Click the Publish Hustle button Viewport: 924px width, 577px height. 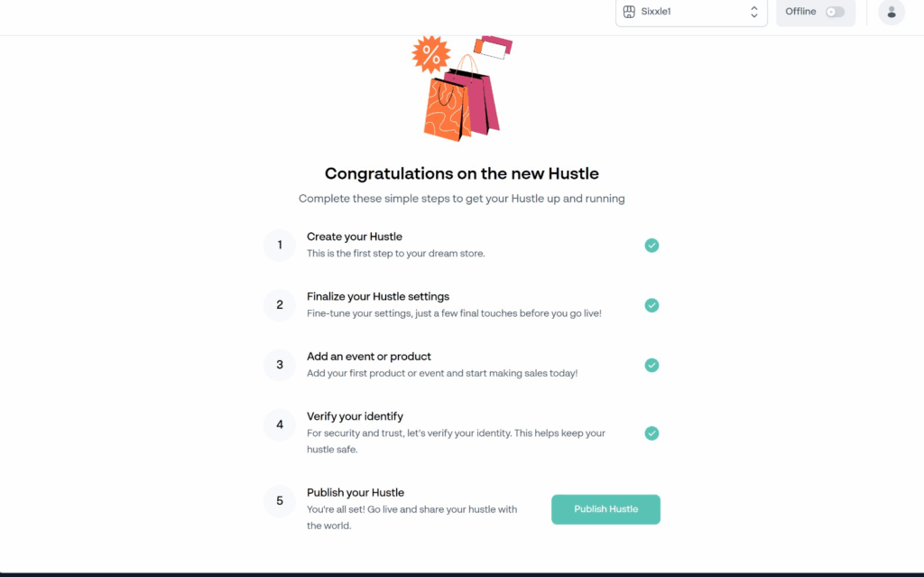pyautogui.click(x=605, y=509)
